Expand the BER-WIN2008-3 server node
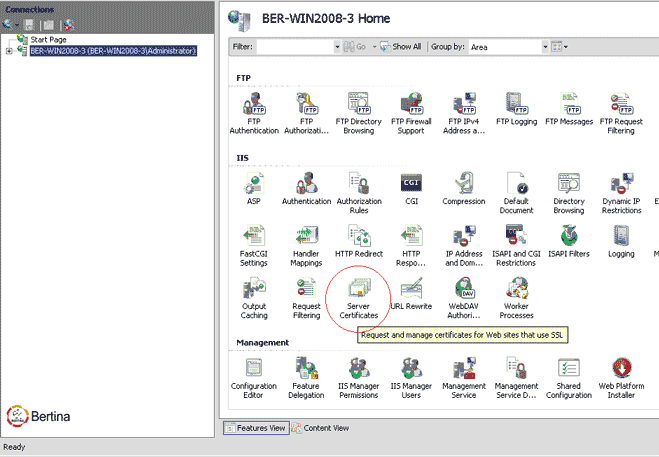Viewport: 659px width, 457px height. 9,51
